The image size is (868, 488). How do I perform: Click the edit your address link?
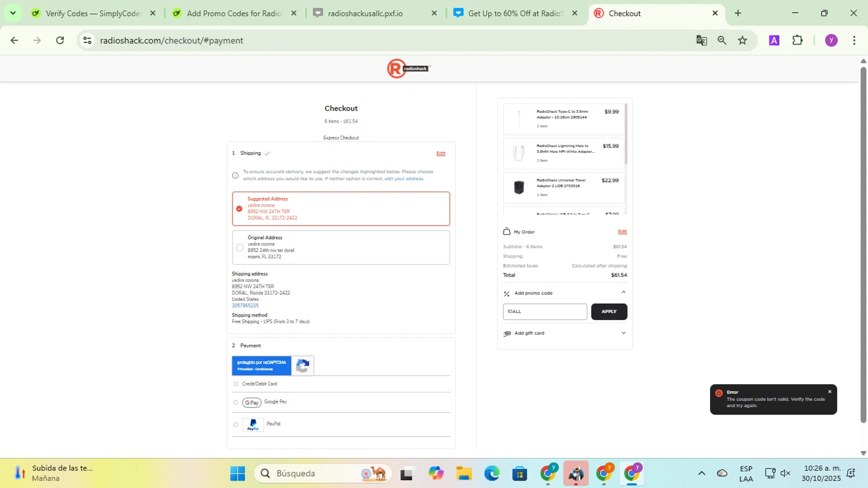[404, 179]
